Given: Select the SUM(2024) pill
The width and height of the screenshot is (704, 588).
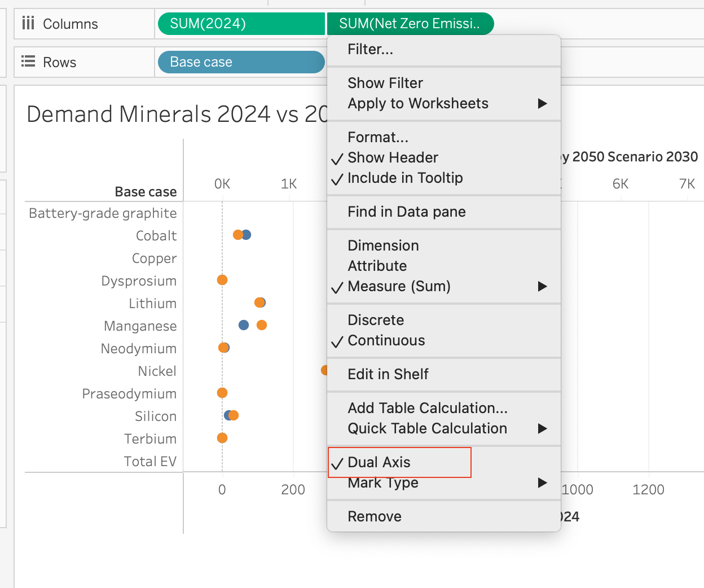Looking at the screenshot, I should 241,24.
